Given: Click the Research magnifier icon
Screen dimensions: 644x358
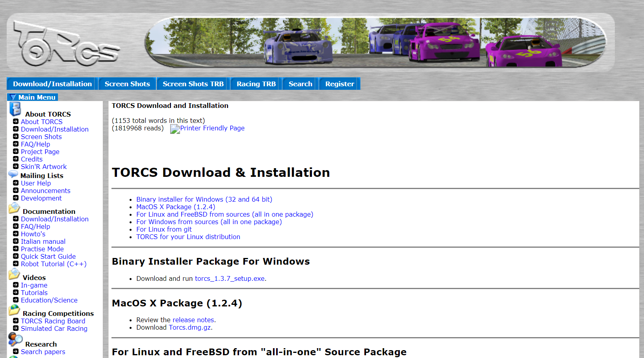Looking at the screenshot, I should tap(15, 339).
